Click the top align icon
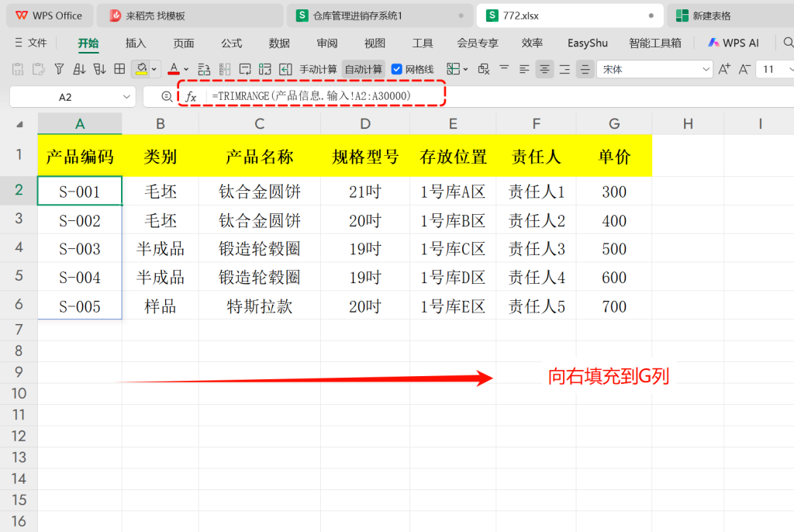Viewport: 794px width, 532px height. (x=504, y=68)
